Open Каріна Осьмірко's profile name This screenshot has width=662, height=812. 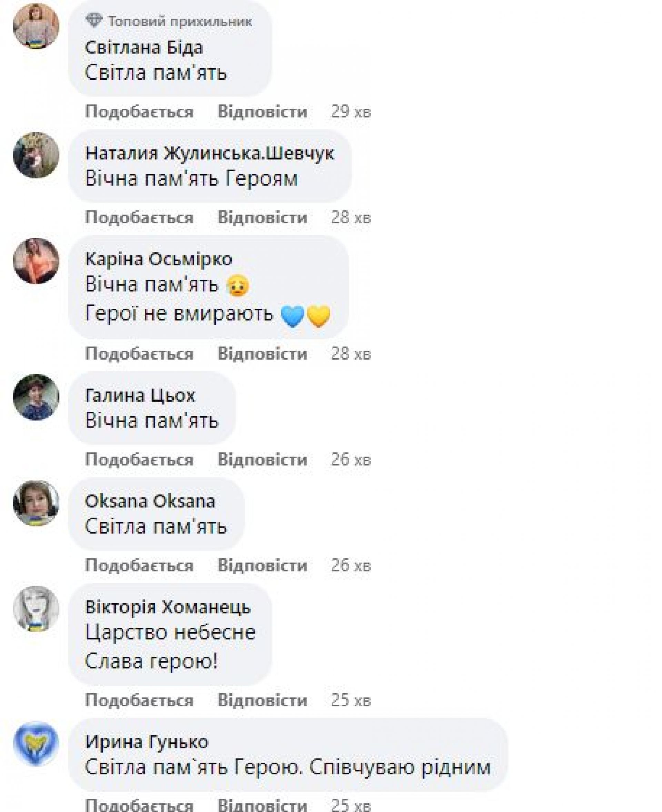pyautogui.click(x=159, y=259)
